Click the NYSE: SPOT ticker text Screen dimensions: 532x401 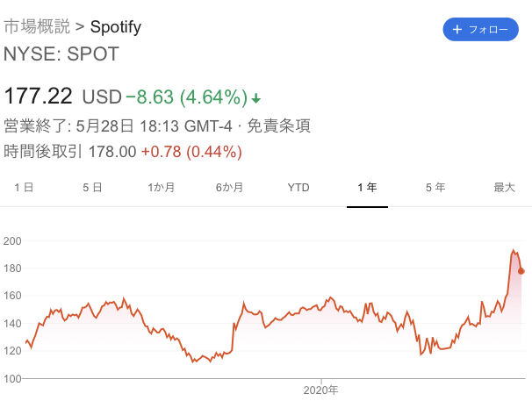[61, 54]
